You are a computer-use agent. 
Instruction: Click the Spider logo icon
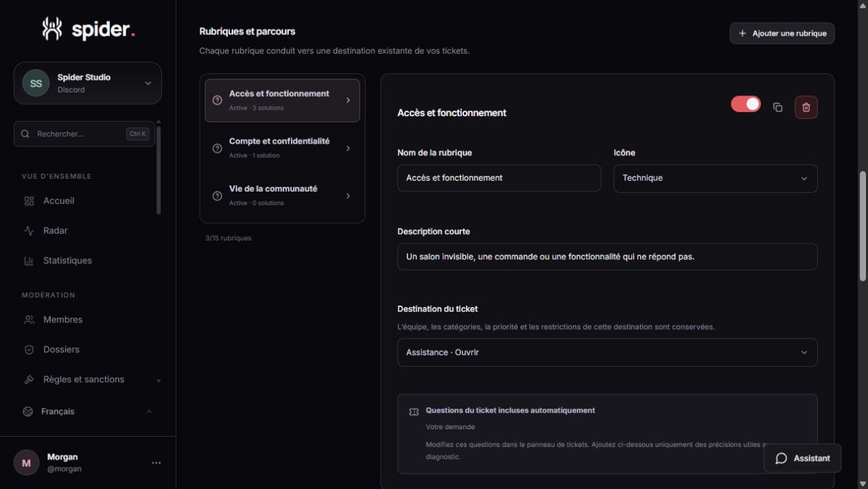[x=52, y=29]
